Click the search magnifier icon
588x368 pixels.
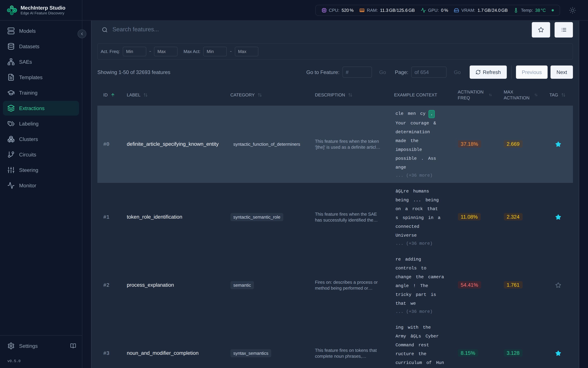105,30
